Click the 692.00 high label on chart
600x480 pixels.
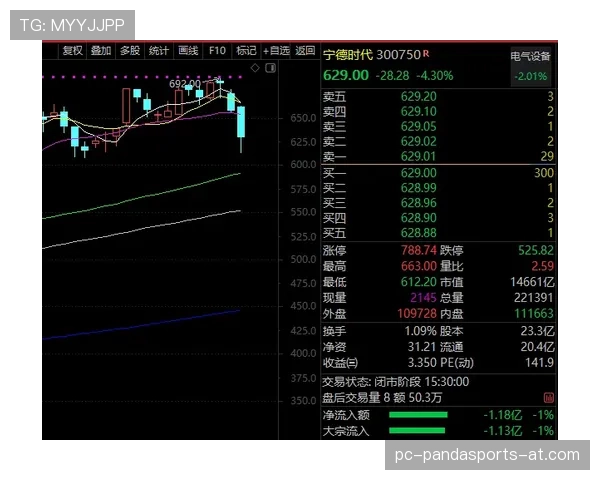coord(185,83)
